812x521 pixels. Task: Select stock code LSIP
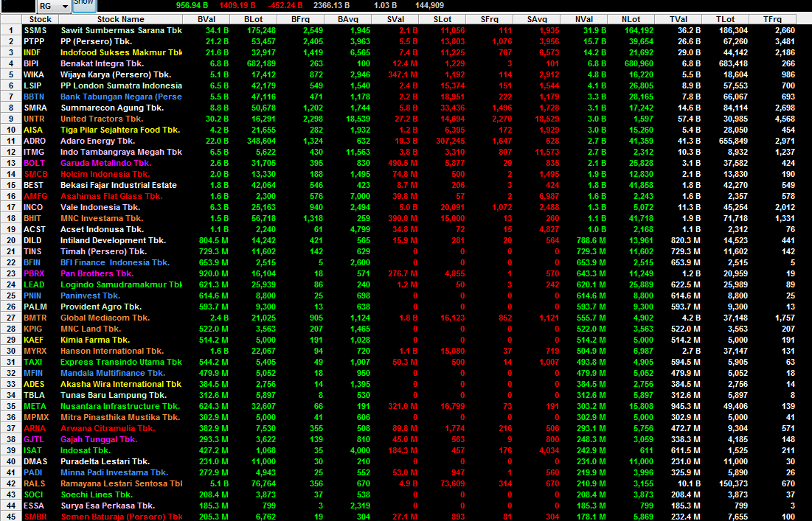(32, 85)
